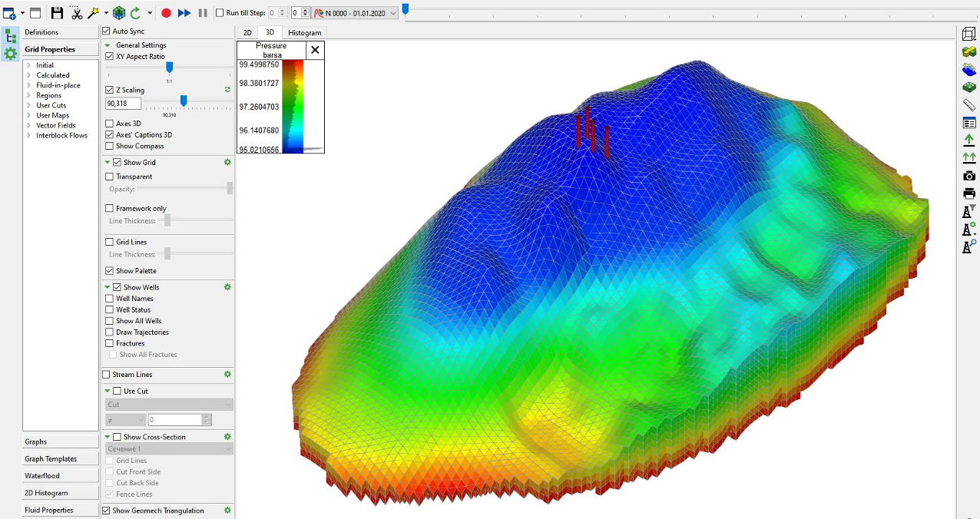Toggle the Well Names checkbox
The image size is (980, 519).
click(109, 299)
